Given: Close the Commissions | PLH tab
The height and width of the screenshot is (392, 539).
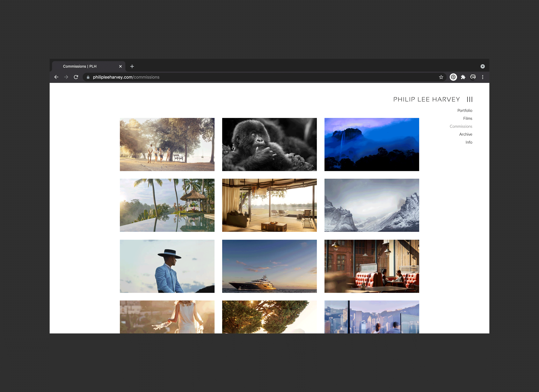Looking at the screenshot, I should point(120,66).
